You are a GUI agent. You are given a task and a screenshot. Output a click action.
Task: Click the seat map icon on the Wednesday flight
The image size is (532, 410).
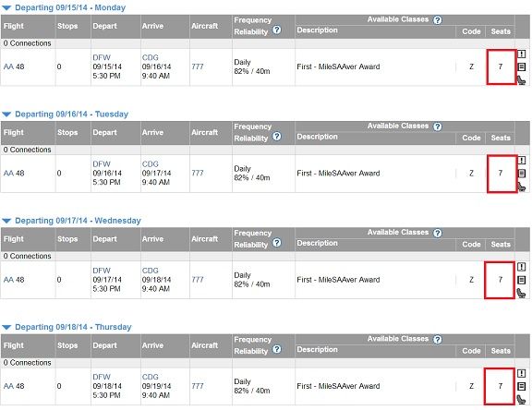click(x=521, y=293)
